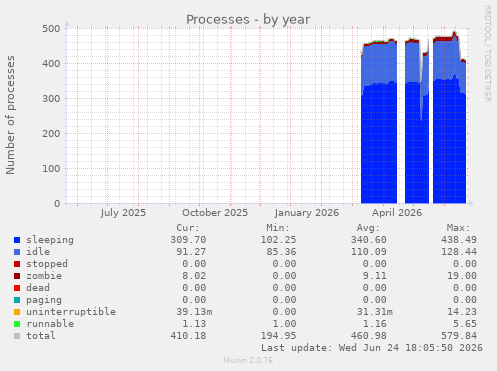Click the 'sleeping' legend label

coord(50,240)
